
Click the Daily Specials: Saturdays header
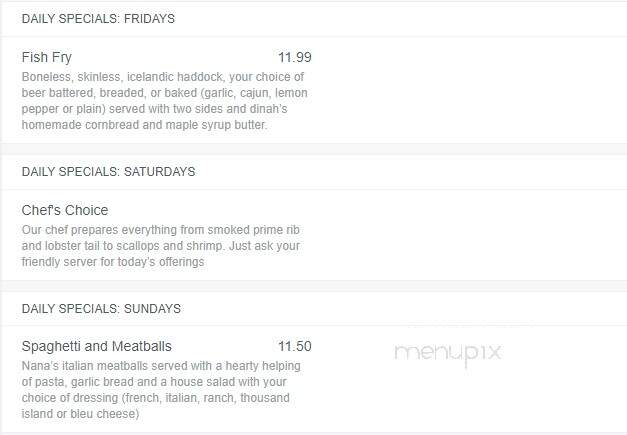[108, 172]
